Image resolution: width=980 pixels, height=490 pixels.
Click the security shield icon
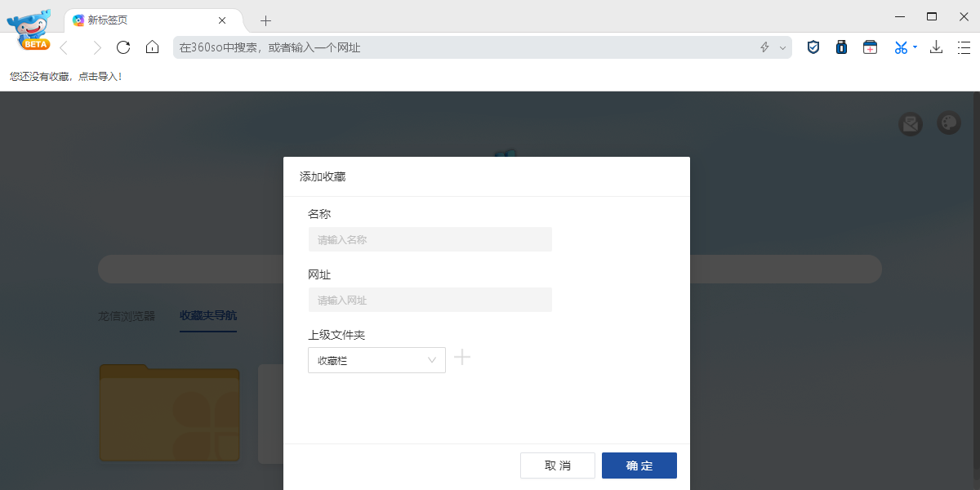pyautogui.click(x=813, y=47)
